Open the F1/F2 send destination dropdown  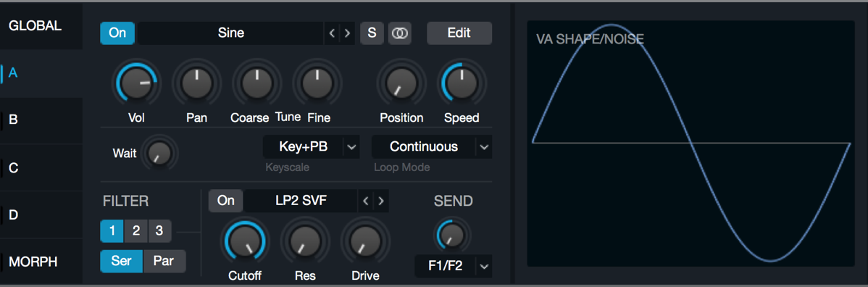(x=453, y=267)
